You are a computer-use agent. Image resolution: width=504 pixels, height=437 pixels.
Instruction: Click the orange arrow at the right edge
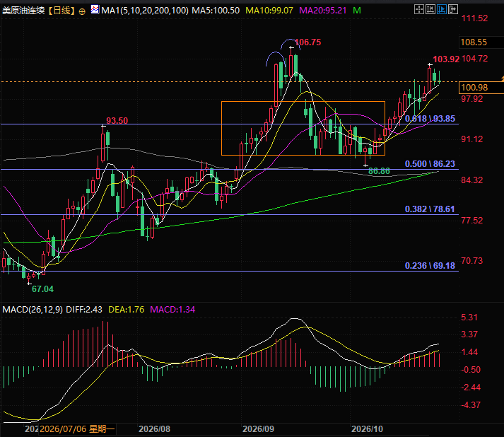click(502, 78)
